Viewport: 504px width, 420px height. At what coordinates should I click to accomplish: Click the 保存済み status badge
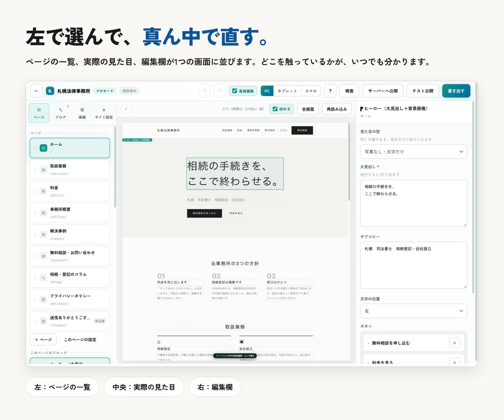pos(130,91)
